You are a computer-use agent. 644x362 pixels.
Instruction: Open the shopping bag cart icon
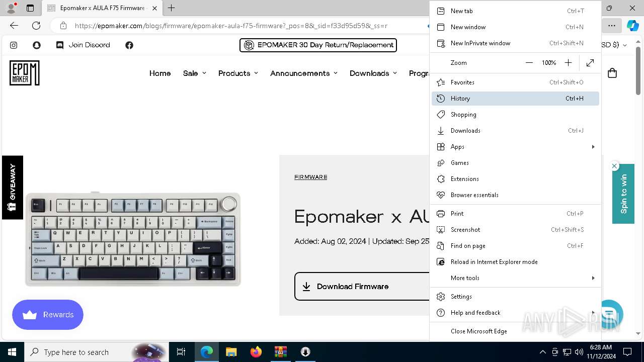[x=612, y=73]
